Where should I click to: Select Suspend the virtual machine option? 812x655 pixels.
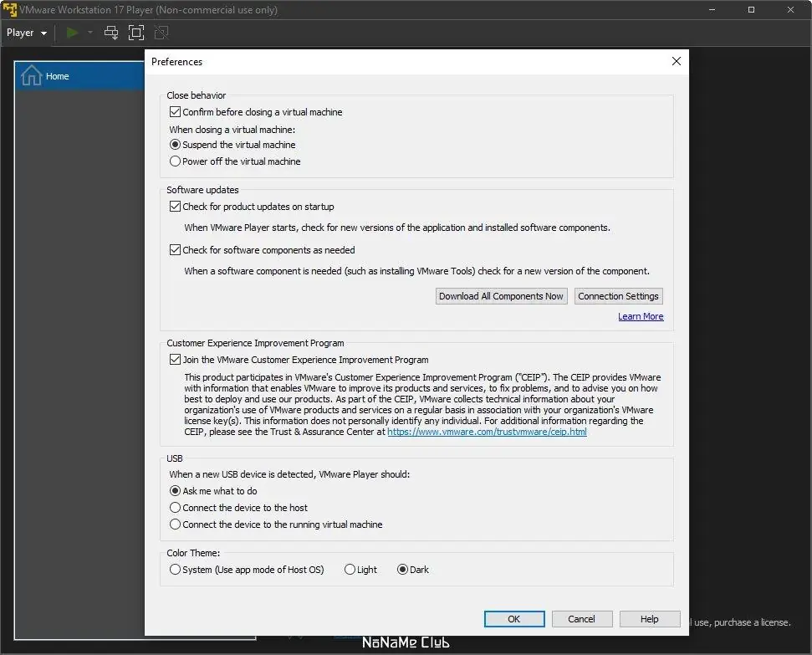click(x=232, y=145)
